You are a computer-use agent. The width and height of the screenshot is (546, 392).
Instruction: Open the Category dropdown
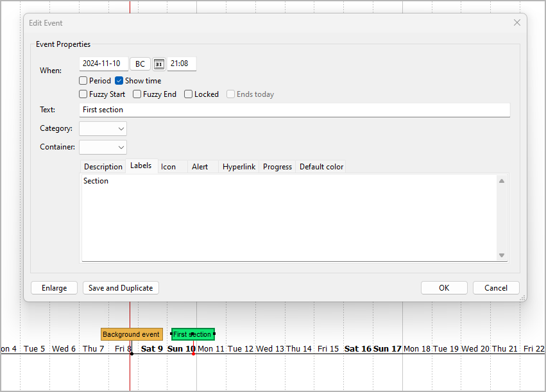[103, 128]
